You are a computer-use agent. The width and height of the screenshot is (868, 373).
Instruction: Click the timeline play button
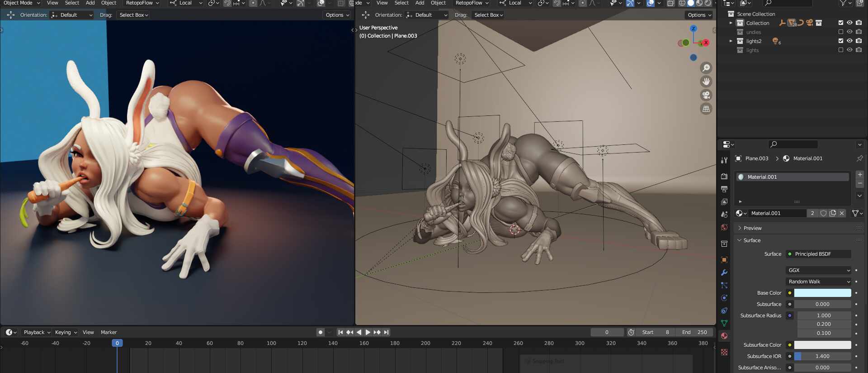coord(368,332)
